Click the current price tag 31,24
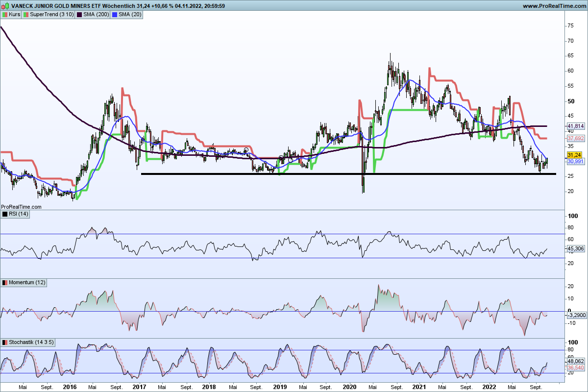The height and width of the screenshot is (392, 588). [574, 154]
